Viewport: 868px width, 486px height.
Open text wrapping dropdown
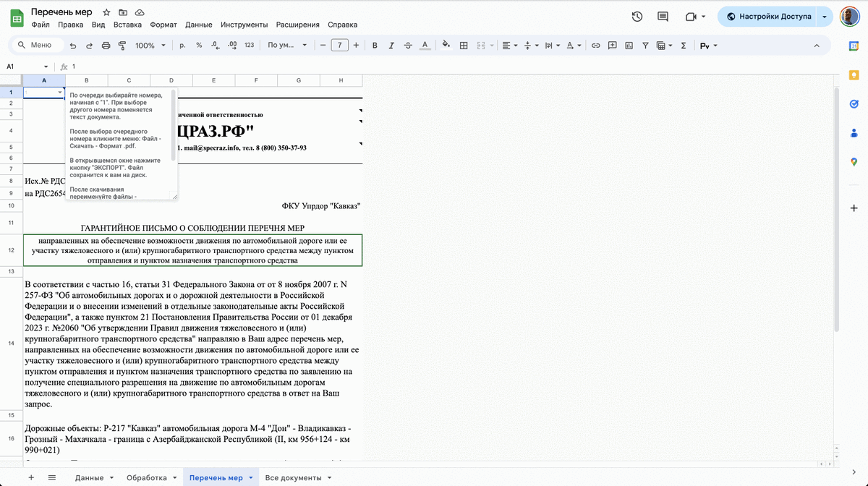coord(553,46)
